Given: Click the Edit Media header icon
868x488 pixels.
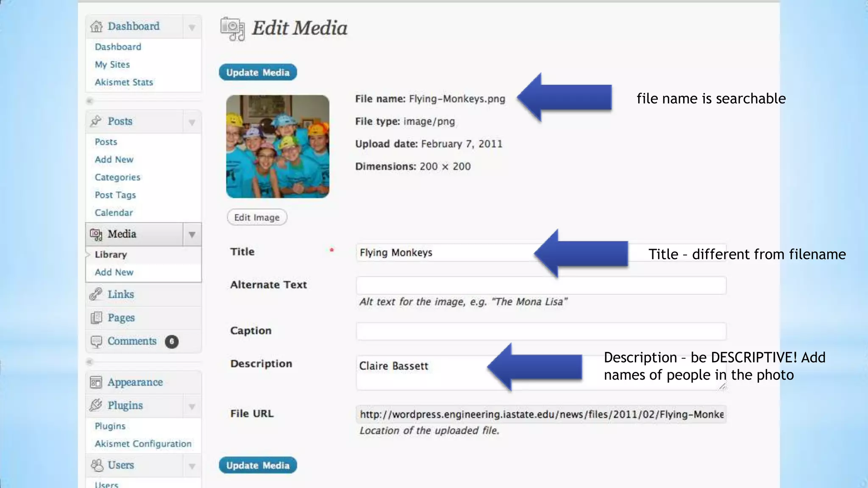Looking at the screenshot, I should coord(233,29).
